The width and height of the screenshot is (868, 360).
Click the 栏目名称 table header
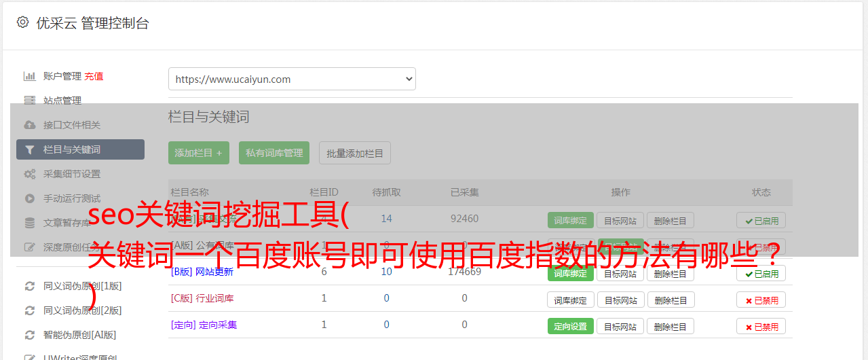tap(189, 192)
